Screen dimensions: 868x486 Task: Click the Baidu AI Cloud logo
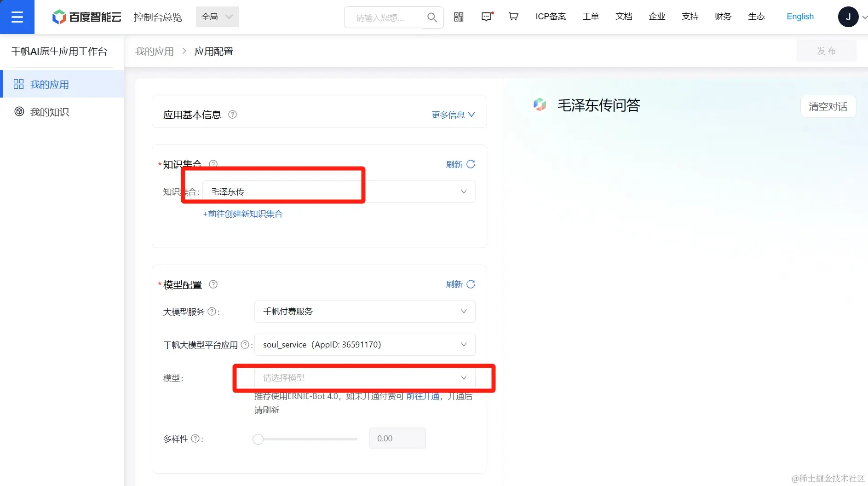click(86, 17)
